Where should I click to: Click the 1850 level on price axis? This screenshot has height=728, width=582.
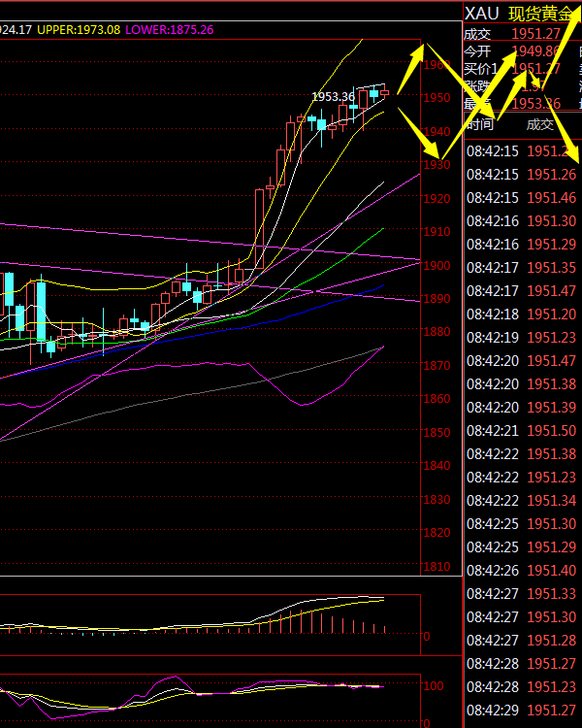point(436,432)
